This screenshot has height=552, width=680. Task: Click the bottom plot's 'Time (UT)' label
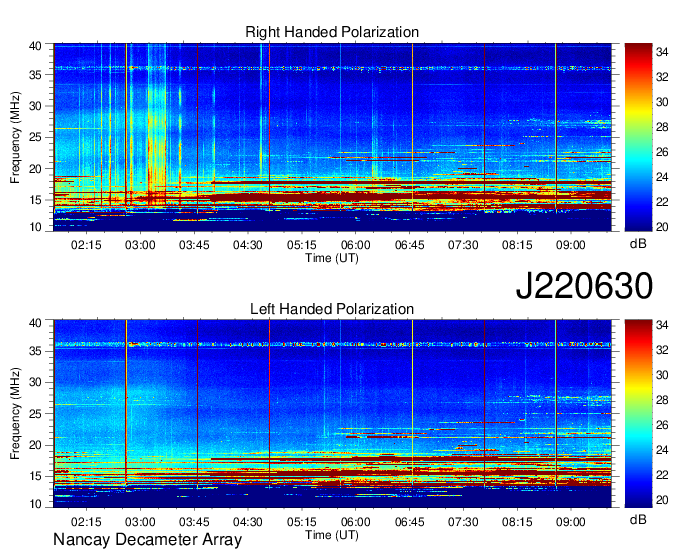[x=332, y=535]
